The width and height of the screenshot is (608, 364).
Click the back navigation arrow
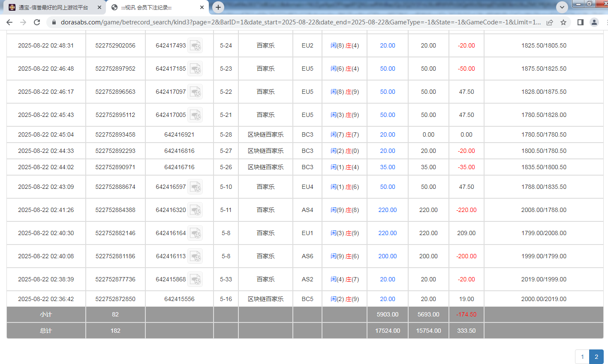[9, 23]
